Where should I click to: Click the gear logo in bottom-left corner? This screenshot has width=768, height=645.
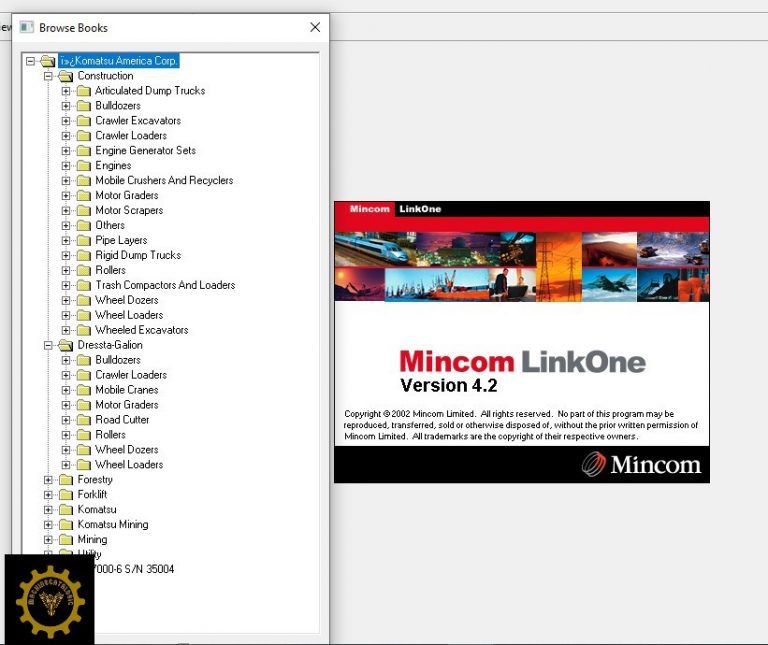point(49,600)
